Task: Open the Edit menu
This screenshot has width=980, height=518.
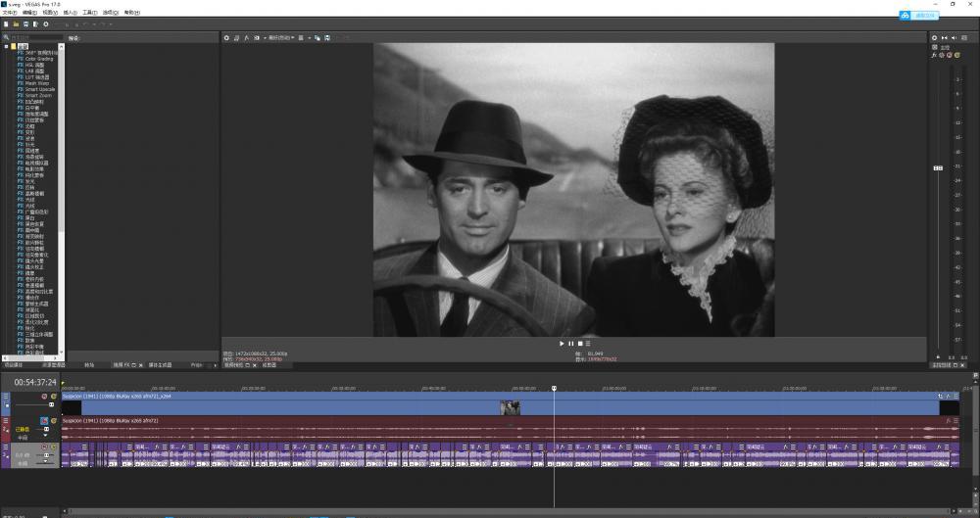Action: pyautogui.click(x=29, y=13)
